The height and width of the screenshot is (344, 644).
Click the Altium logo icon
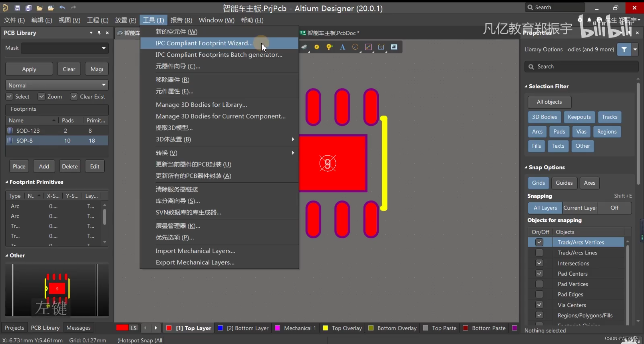click(5, 7)
